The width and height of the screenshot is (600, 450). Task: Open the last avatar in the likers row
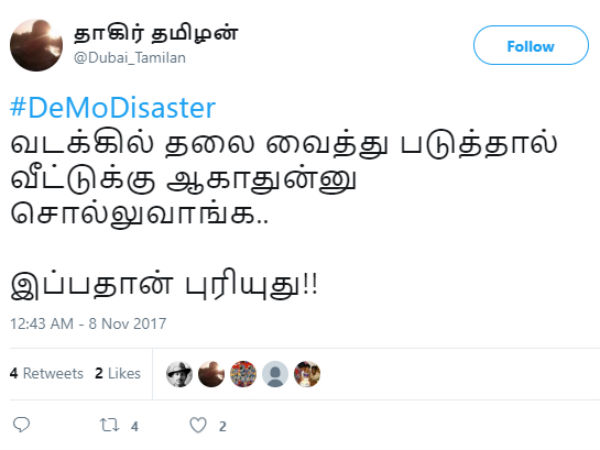[307, 374]
